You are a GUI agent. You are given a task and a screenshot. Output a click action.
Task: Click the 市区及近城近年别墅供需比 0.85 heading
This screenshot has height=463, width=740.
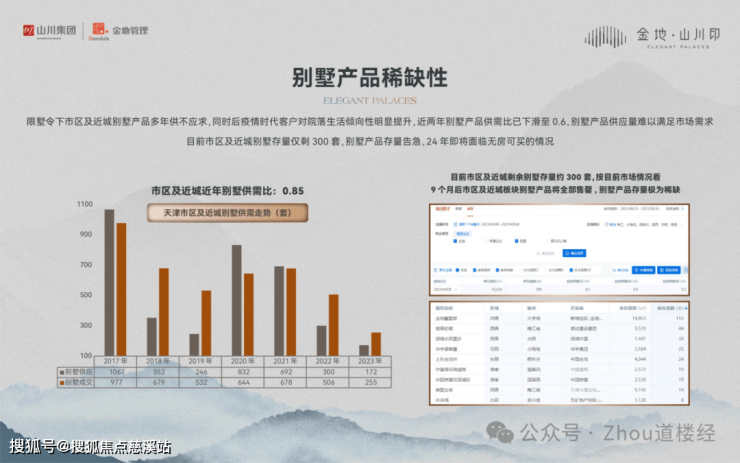[x=227, y=191]
